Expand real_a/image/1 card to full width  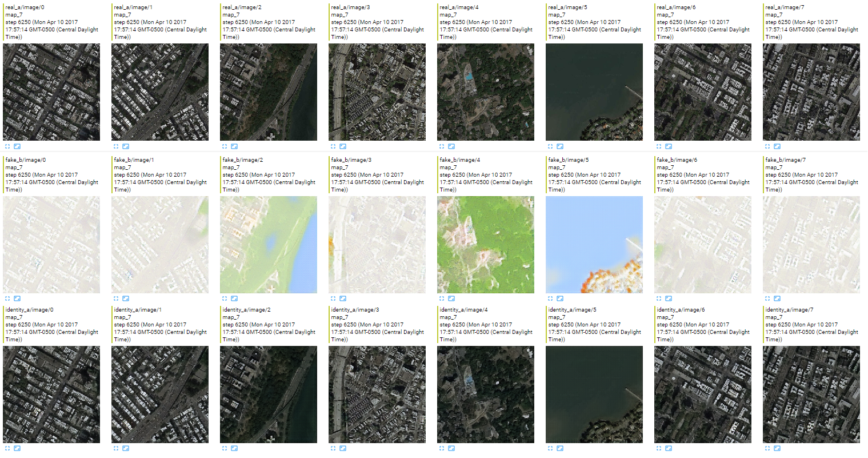[x=116, y=146]
